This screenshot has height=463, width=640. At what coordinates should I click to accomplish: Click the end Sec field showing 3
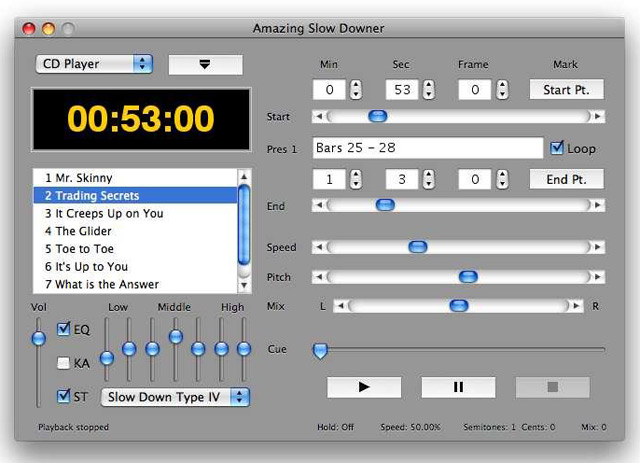pyautogui.click(x=402, y=179)
